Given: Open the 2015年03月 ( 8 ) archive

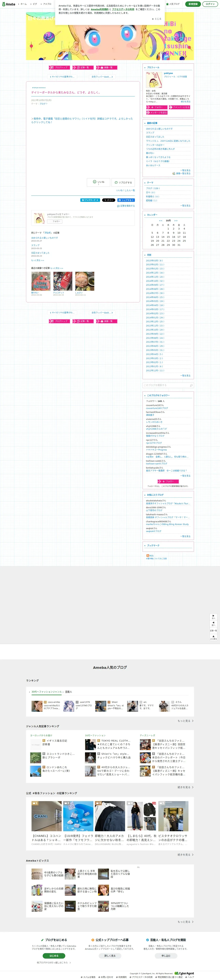Looking at the screenshot, I should [154, 261].
